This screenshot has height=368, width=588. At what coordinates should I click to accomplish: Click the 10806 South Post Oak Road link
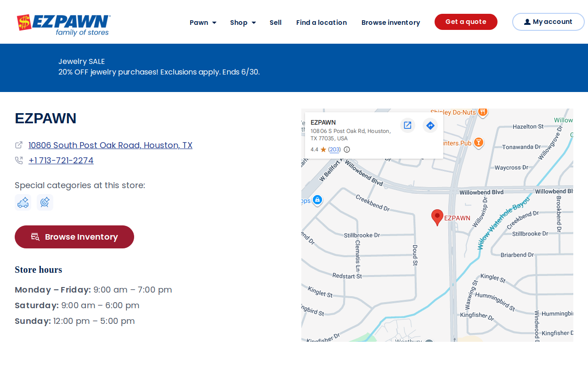(x=110, y=145)
